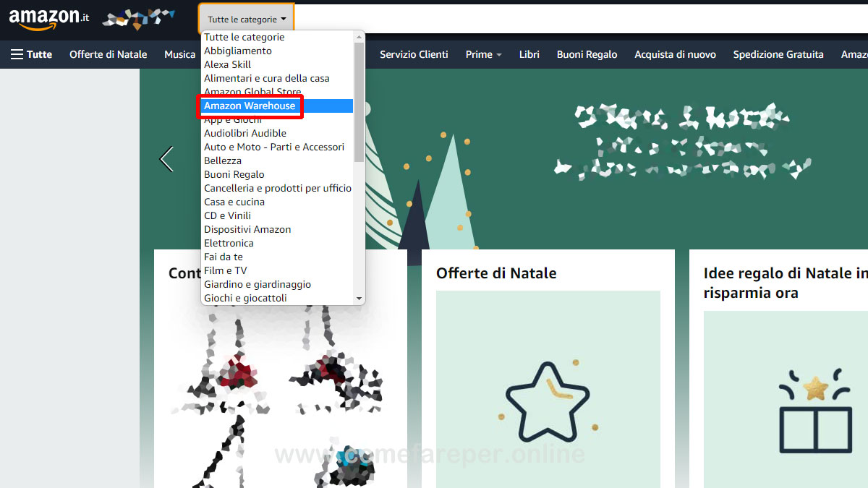Pick Audiolibri Audible from the list
This screenshot has width=868, height=488.
(245, 133)
